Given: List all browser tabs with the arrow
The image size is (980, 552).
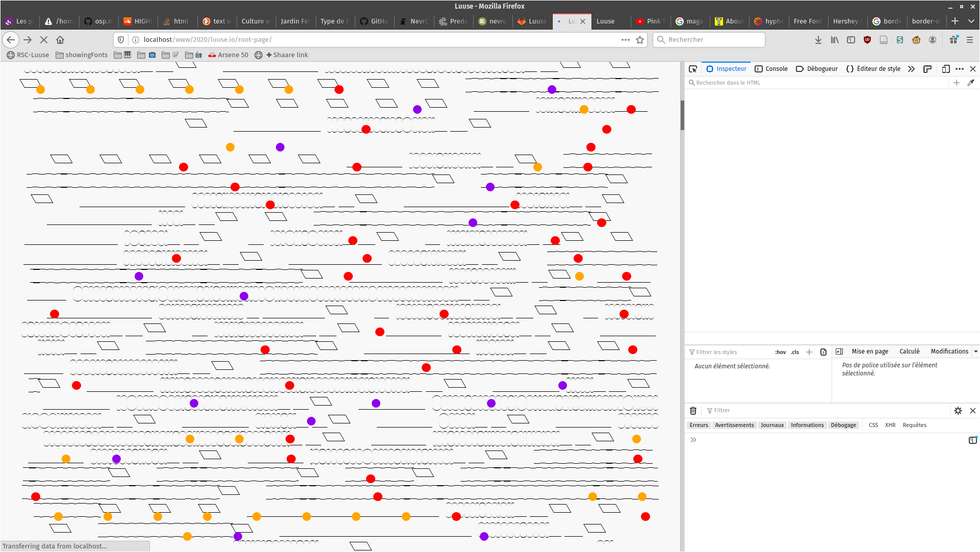Looking at the screenshot, I should [x=971, y=21].
